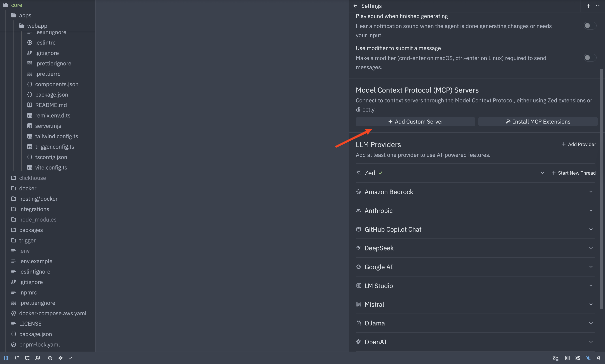This screenshot has height=364, width=605.
Task: Open the Git panel in status bar
Action: pos(17,358)
